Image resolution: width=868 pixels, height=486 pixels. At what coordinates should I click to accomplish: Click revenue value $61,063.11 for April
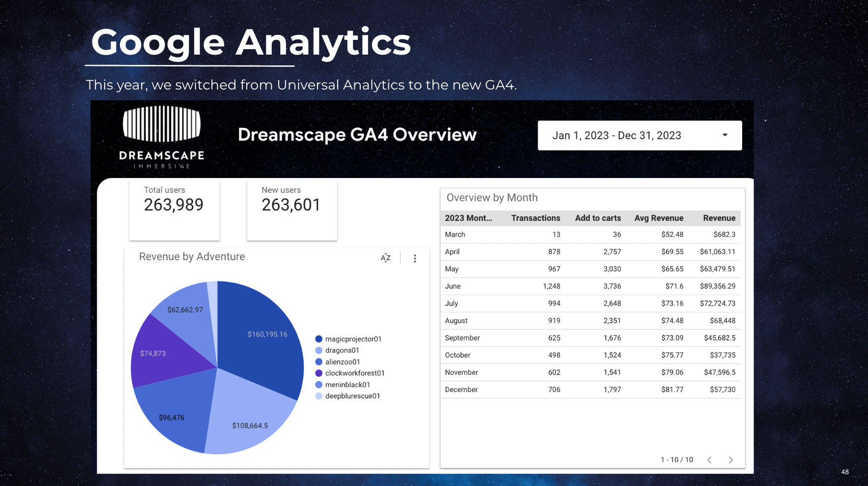718,252
